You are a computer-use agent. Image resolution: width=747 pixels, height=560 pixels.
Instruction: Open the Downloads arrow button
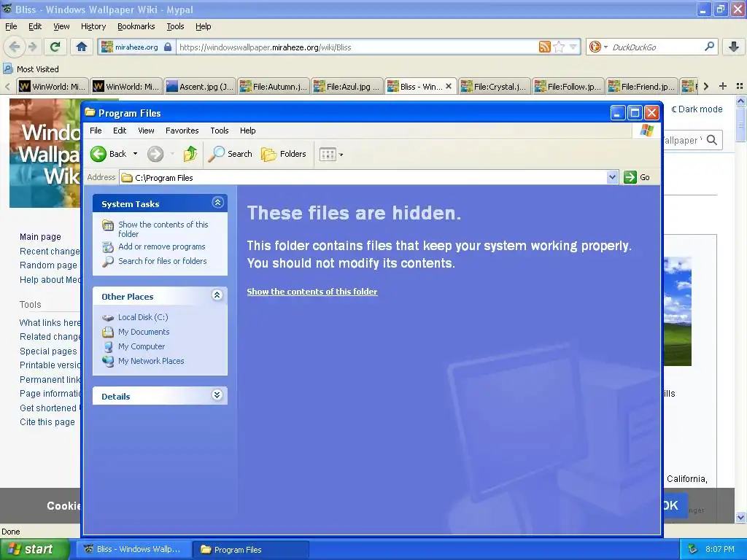click(734, 47)
